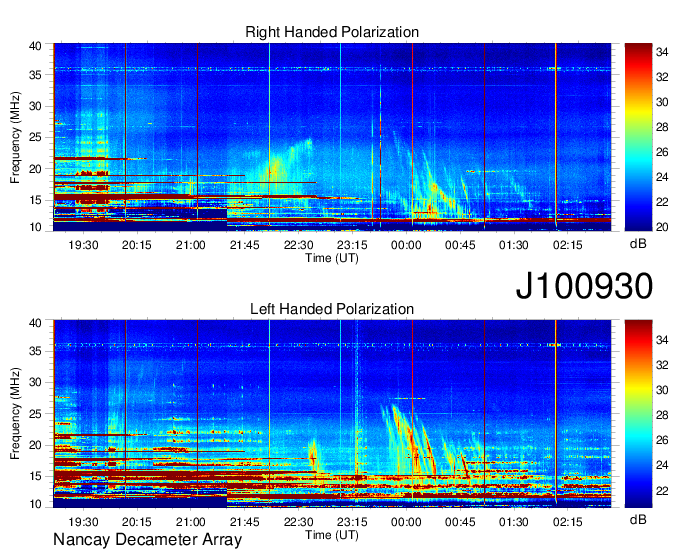
Task: Click the 00:45 time tick of left-handed plot
Action: pyautogui.click(x=460, y=522)
